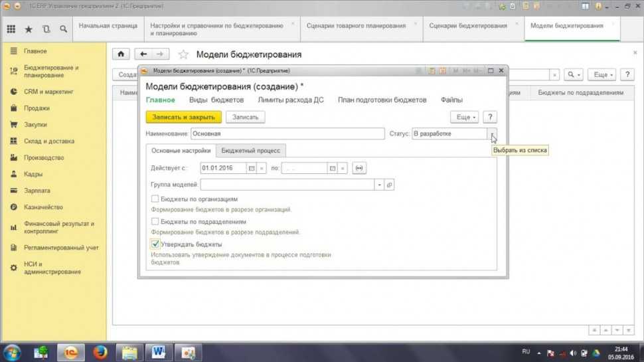The width and height of the screenshot is (644, 362).
Task: Open help button in the dialog
Action: pos(489,117)
